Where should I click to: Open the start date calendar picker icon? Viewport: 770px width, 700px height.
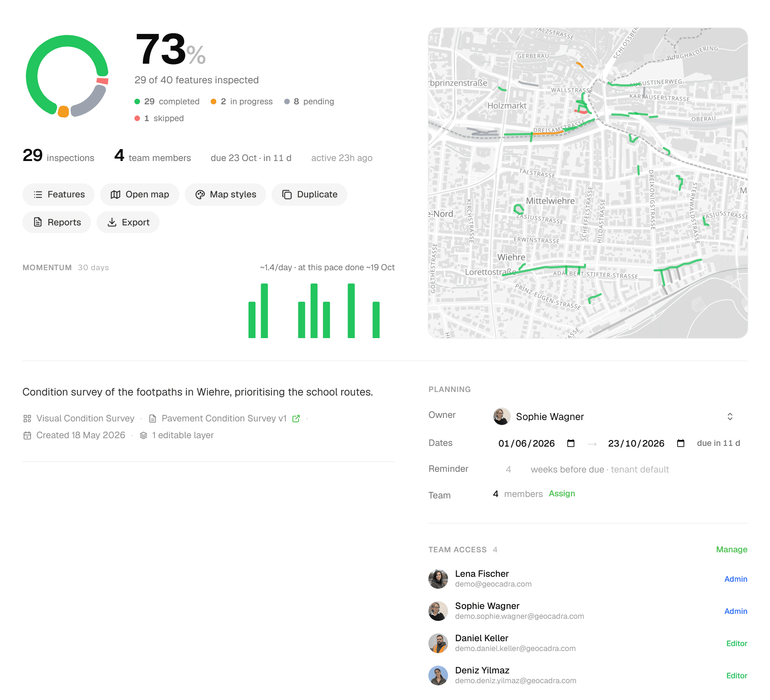pyautogui.click(x=570, y=443)
